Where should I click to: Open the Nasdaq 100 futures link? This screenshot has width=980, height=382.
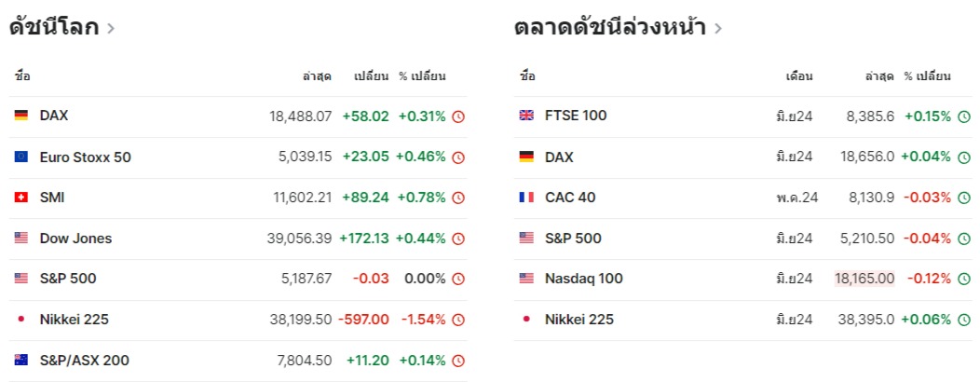pos(583,279)
